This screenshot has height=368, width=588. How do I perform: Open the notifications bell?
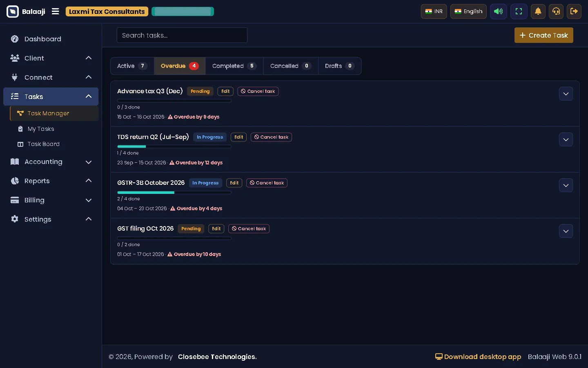pyautogui.click(x=538, y=11)
